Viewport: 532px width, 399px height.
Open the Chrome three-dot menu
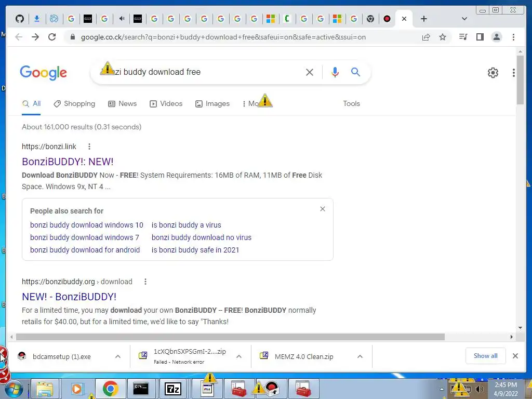coord(513,37)
